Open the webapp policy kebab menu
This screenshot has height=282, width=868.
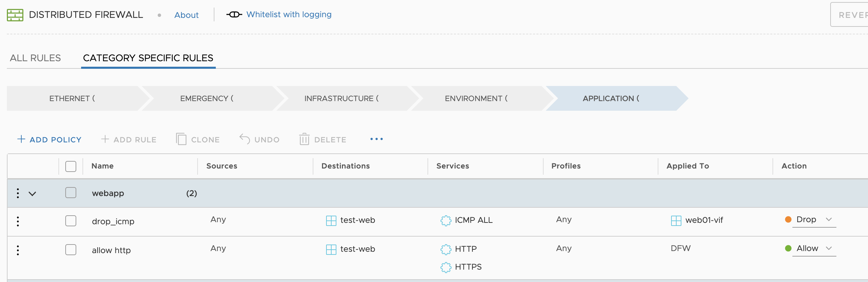coord(18,193)
